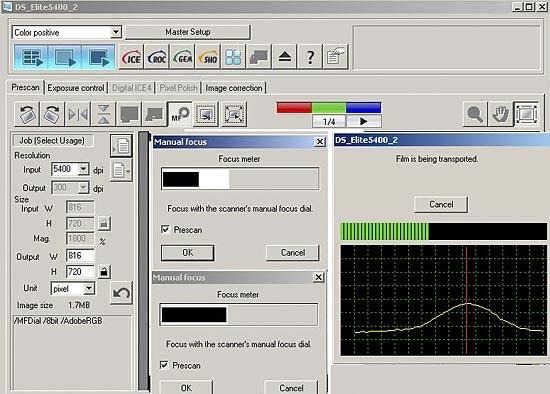Click the Job (Select Usage) button
Viewport: 550px width, 394px height.
(x=53, y=141)
